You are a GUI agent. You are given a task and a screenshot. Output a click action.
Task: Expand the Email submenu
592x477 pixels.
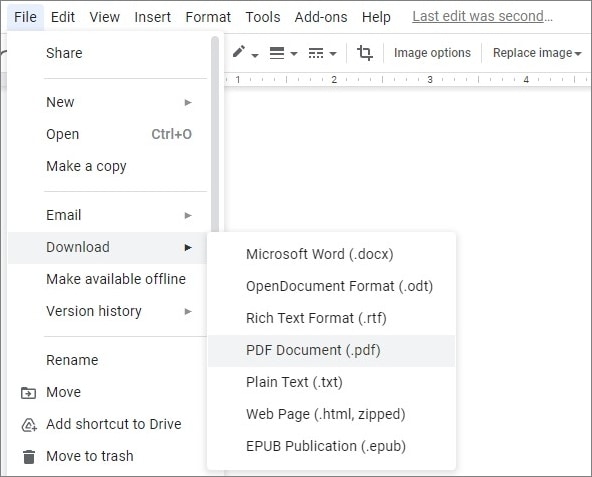click(108, 215)
